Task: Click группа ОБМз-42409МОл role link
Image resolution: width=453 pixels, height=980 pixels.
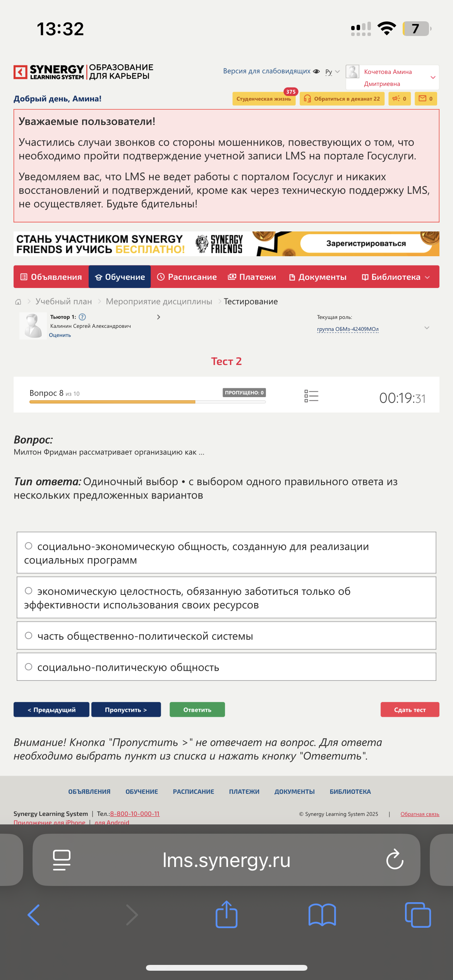Action: [348, 329]
